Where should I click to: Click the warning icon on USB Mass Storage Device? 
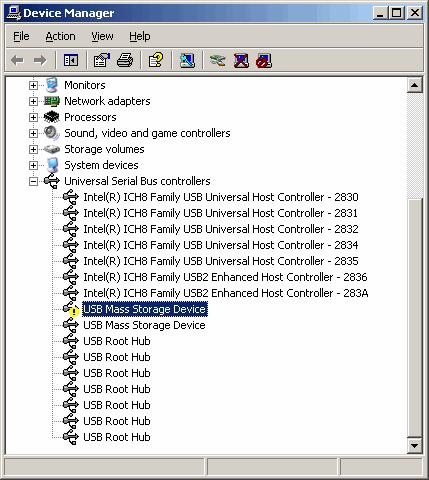[74, 312]
